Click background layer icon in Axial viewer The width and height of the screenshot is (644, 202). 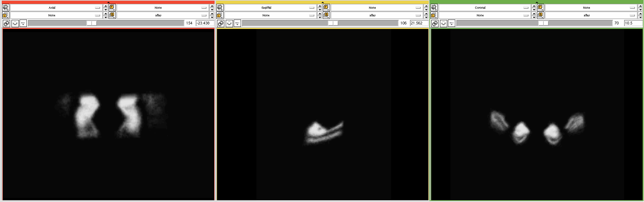tap(112, 15)
